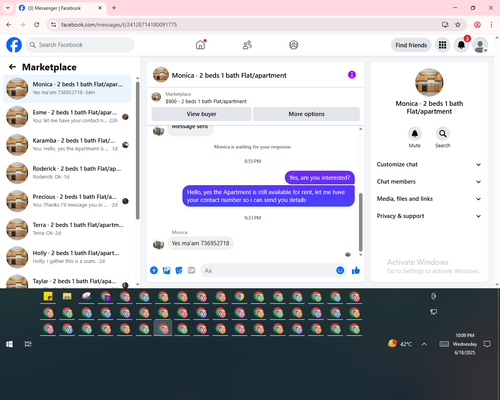The height and width of the screenshot is (400, 500).
Task: Open the weather 42°C tray widget
Action: point(400,344)
